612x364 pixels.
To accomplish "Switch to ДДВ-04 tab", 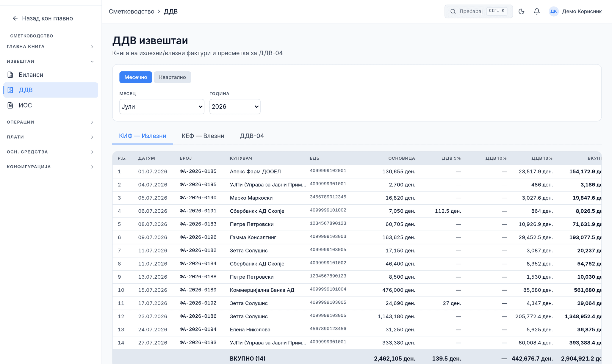I will (x=252, y=136).
